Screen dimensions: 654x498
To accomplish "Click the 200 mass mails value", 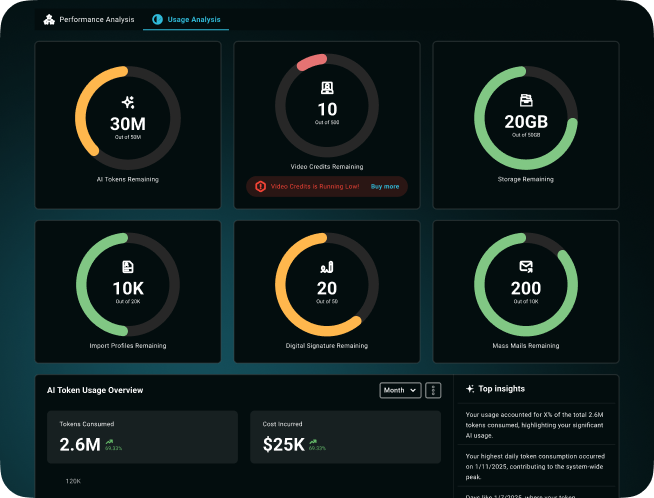I will [x=526, y=288].
